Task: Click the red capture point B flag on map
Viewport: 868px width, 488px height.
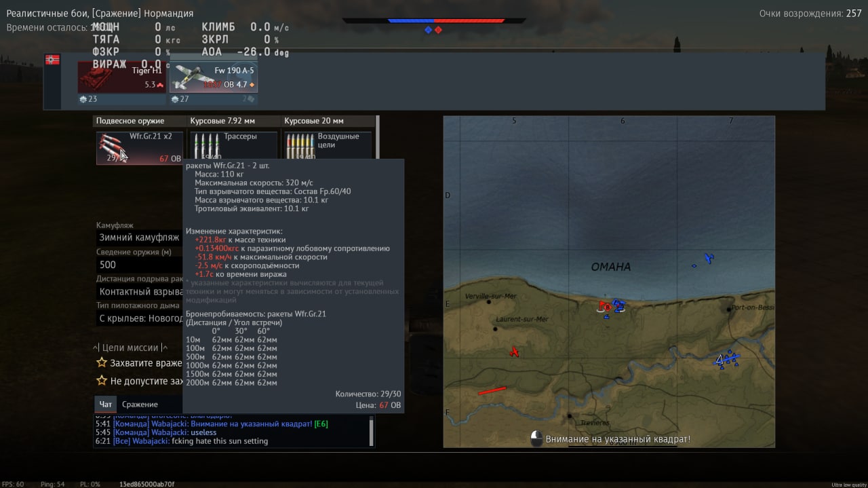Action: (x=604, y=306)
